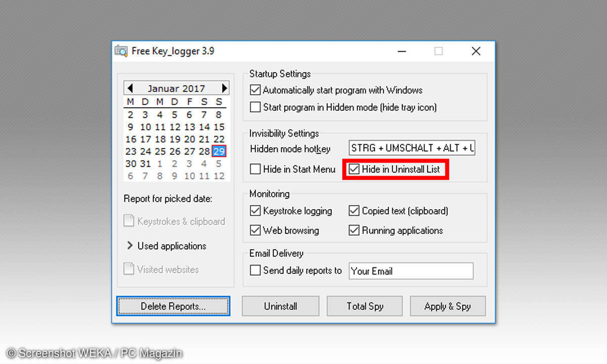607x364 pixels.
Task: Toggle Keystroke logging checkbox
Action: click(255, 211)
